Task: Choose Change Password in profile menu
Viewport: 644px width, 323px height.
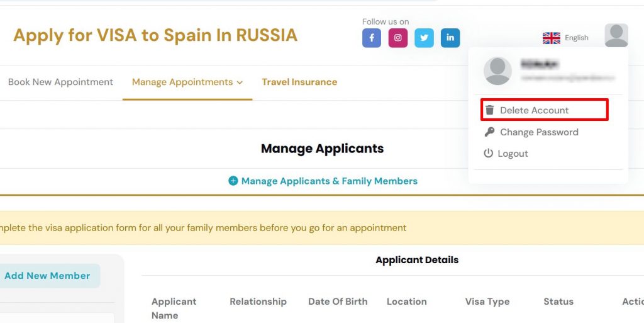Action: tap(539, 132)
